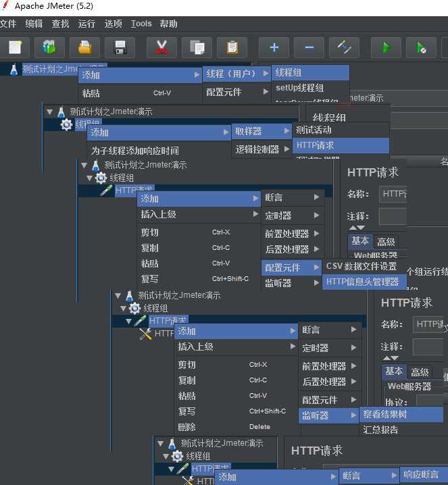Collapse HTTP请求 node in tree beside 删除 menu
The height and width of the screenshot is (485, 448).
(128, 321)
